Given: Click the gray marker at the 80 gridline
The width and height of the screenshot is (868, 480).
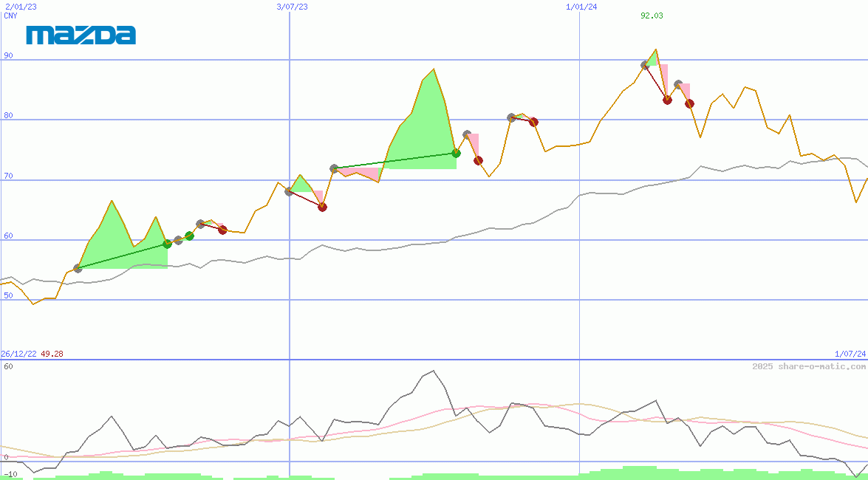Looking at the screenshot, I should (x=511, y=117).
